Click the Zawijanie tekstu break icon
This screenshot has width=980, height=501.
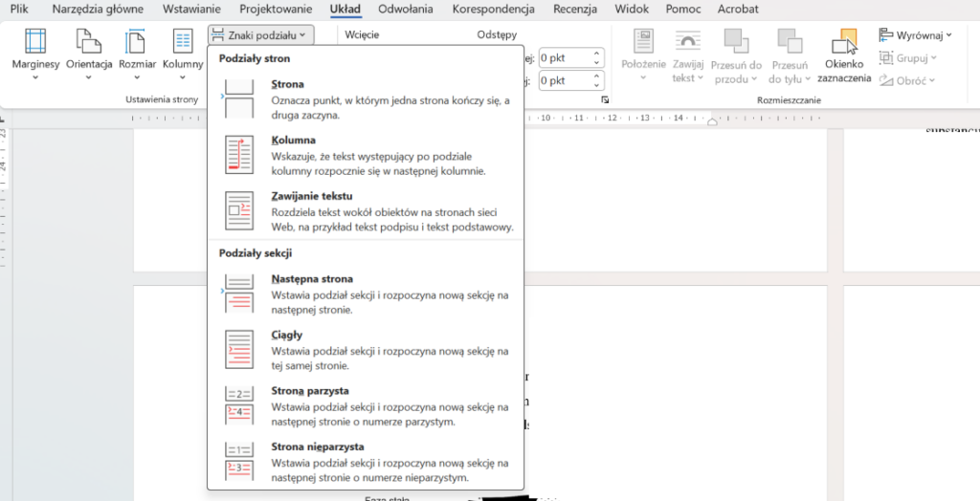coord(238,211)
